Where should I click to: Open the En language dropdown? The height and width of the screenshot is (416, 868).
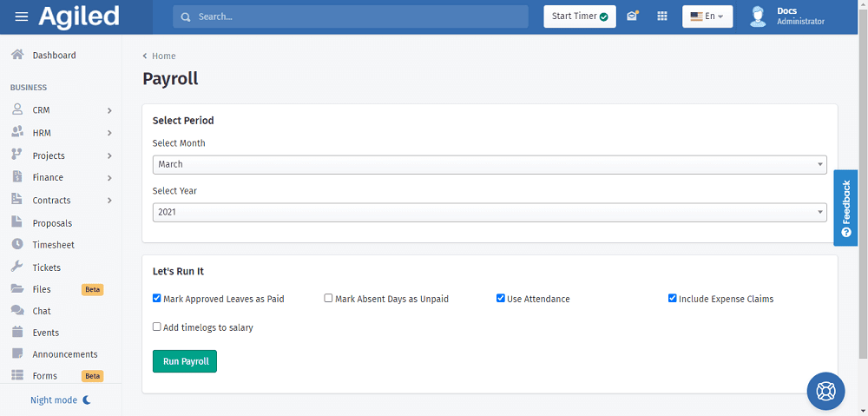pyautogui.click(x=707, y=17)
